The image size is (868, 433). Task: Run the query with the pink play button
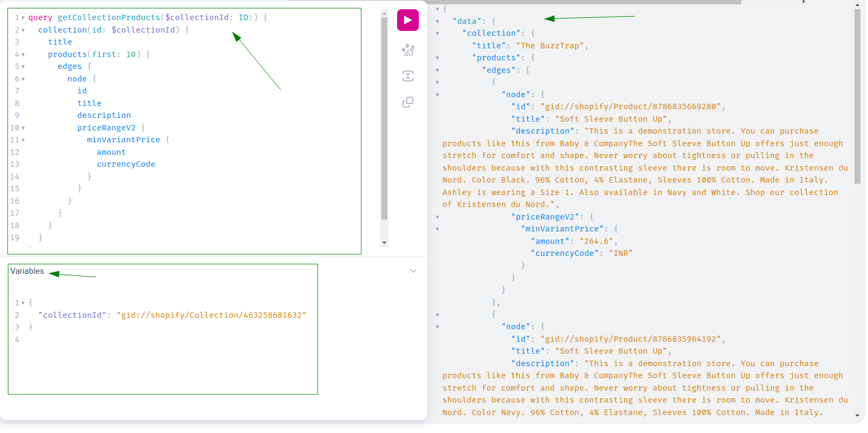407,20
